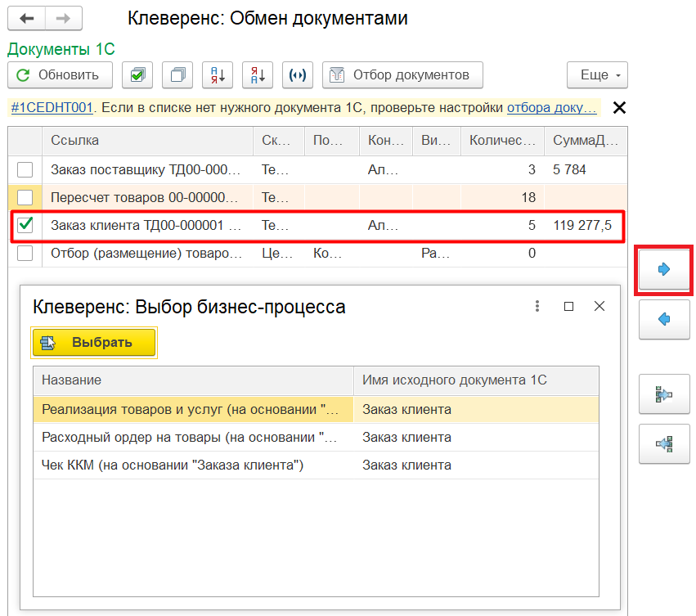Image resolution: width=696 pixels, height=616 pixels.
Task: Click the left blue arrow transfer button
Action: point(664,319)
